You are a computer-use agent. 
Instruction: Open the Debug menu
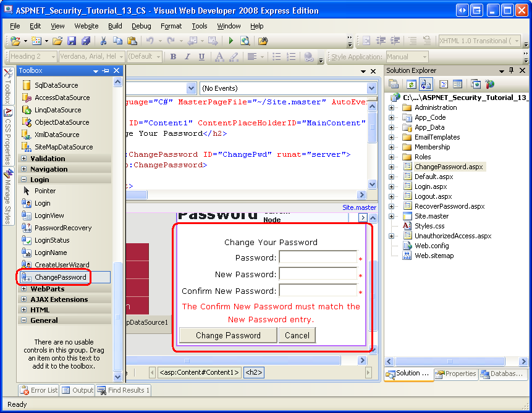click(x=141, y=26)
